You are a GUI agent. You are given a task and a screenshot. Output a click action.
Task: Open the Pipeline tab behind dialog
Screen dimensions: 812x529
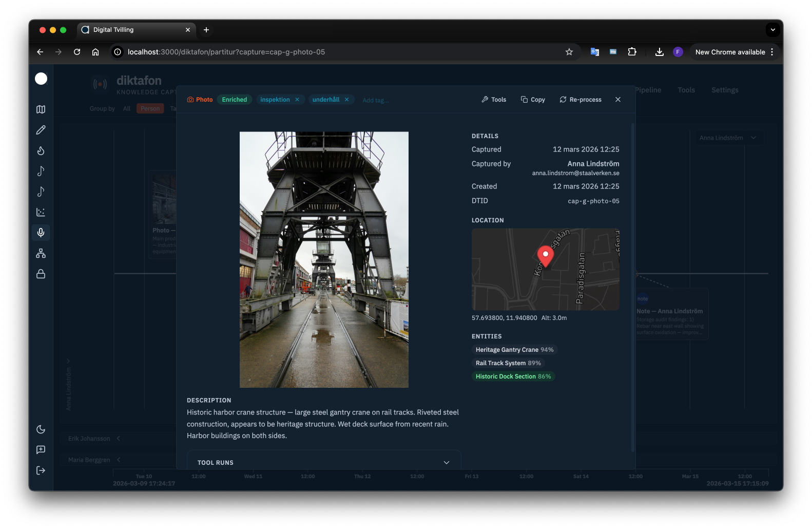click(x=648, y=90)
